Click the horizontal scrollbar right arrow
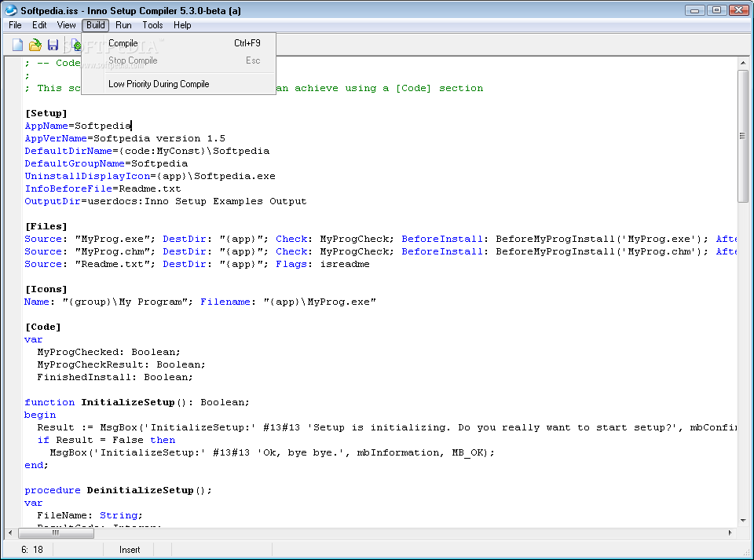The image size is (754, 560). tap(730, 533)
